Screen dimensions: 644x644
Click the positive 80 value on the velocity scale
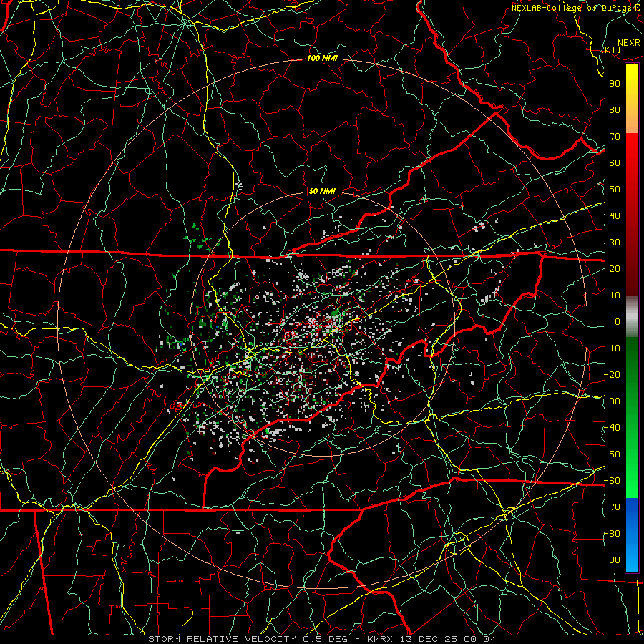pyautogui.click(x=615, y=109)
